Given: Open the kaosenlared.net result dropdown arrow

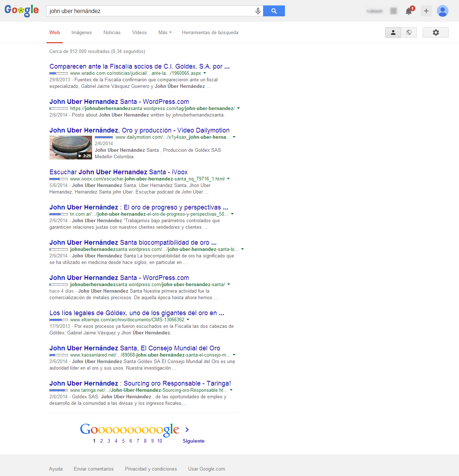Looking at the screenshot, I should point(234,355).
